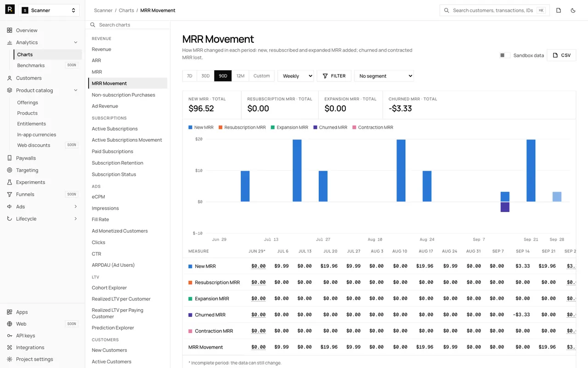Click the Funnels funnel icon
588x368 pixels.
point(10,194)
